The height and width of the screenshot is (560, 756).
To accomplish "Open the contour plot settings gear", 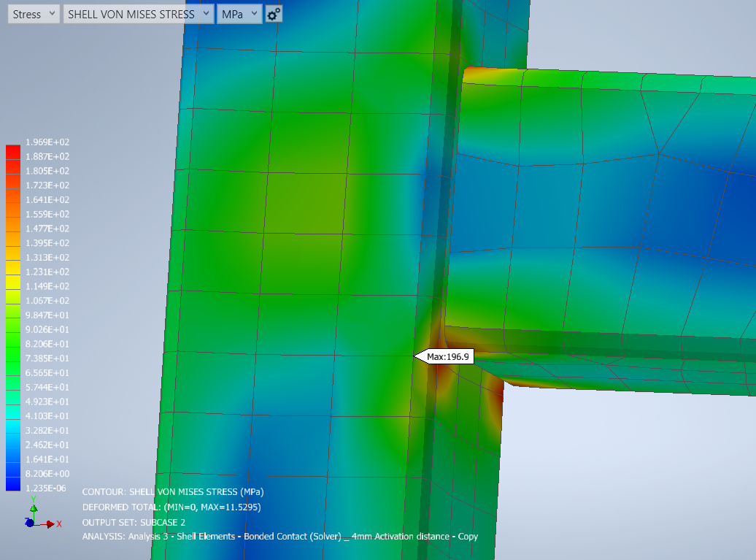I will point(274,13).
